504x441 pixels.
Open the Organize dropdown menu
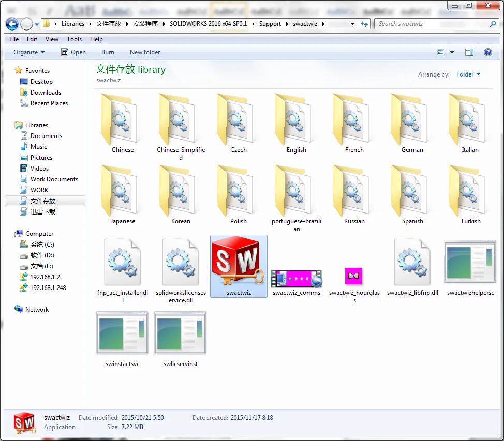(29, 52)
